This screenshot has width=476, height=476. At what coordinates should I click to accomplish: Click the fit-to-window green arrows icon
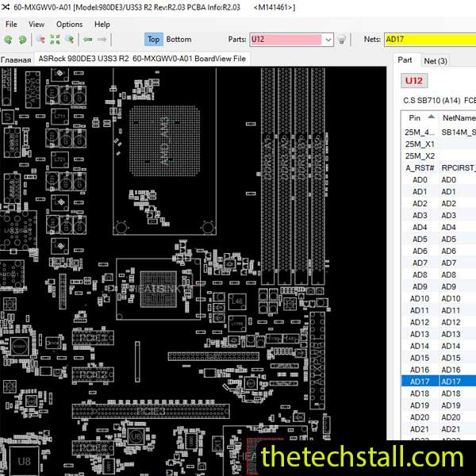[55, 39]
